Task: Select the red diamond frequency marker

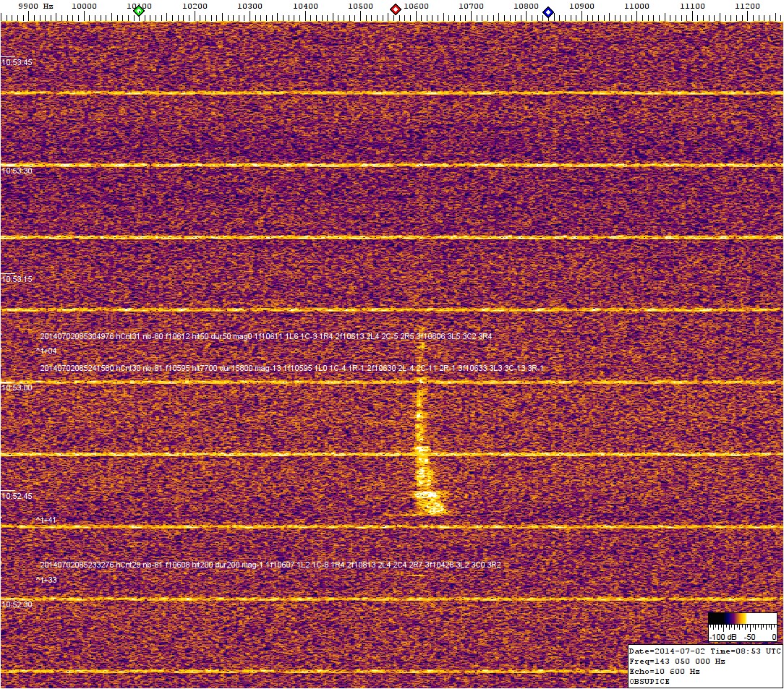Action: pyautogui.click(x=396, y=10)
